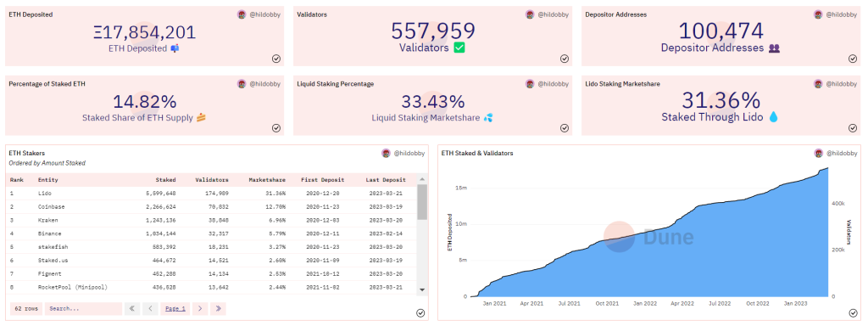Viewport: 868px width, 326px height.
Task: Click the Search field in ETH Stakers table
Action: point(83,309)
